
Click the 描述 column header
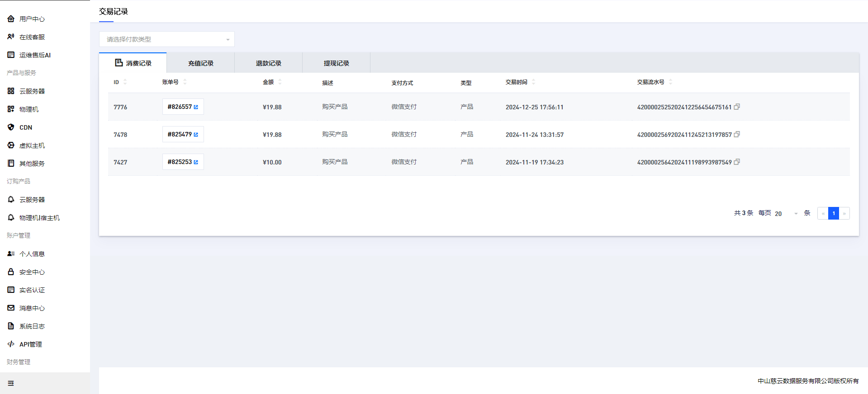click(327, 83)
